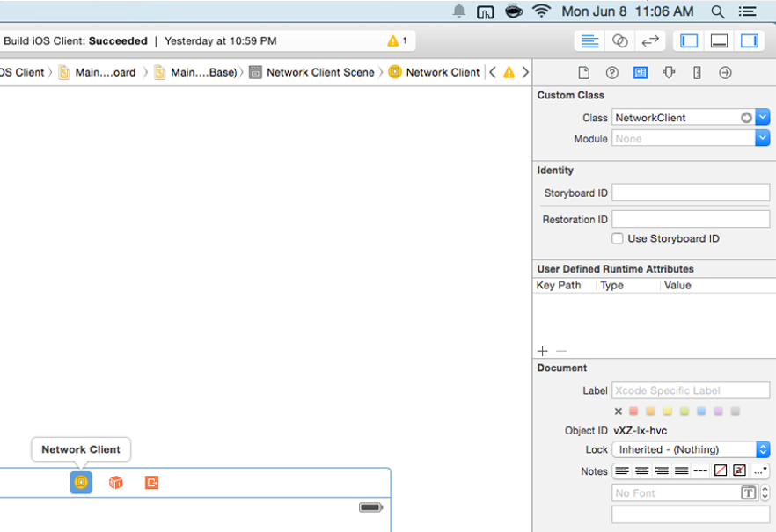Viewport: 776px width, 532px height.
Task: Toggle the Debug area
Action: coord(719,41)
